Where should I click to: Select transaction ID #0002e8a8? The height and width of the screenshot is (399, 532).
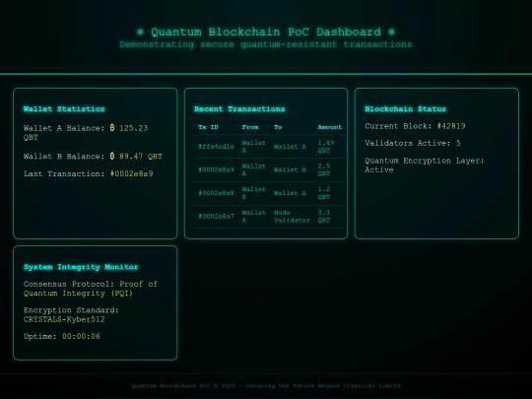click(x=216, y=193)
